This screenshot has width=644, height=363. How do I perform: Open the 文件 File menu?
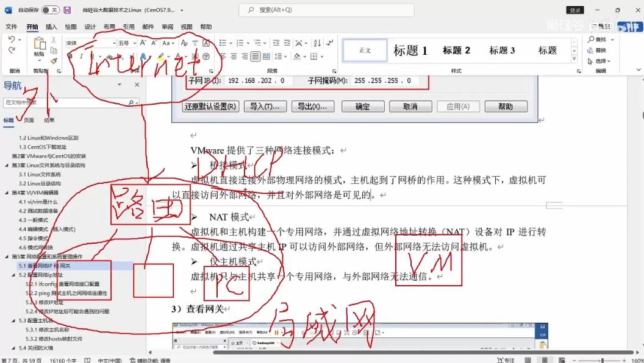(12, 27)
